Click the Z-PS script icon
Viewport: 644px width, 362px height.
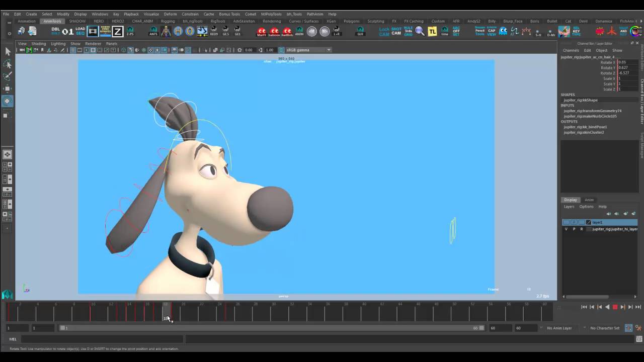click(130, 31)
